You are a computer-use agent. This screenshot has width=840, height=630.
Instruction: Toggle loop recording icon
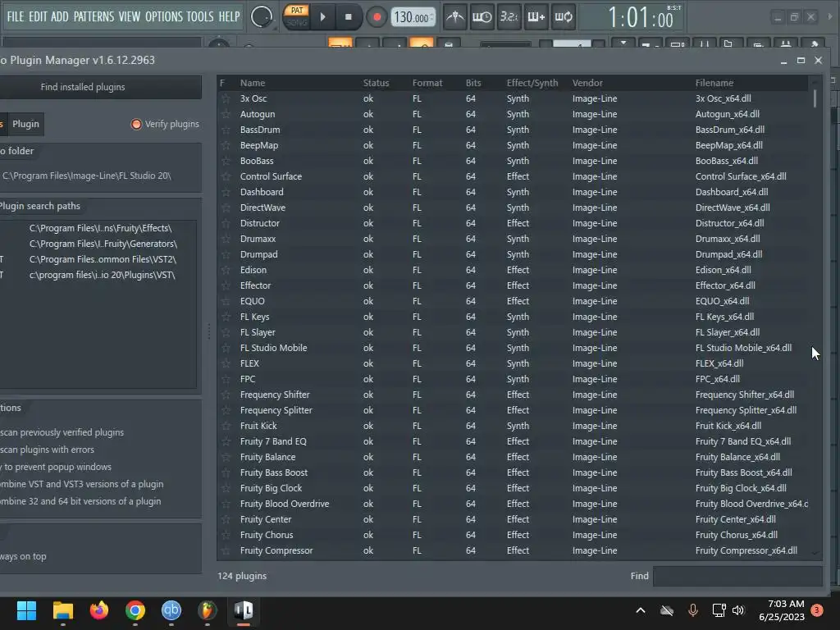point(563,17)
